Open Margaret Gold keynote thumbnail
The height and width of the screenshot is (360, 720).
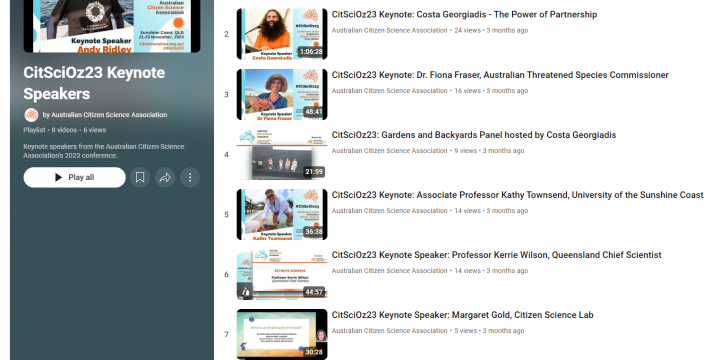[x=282, y=334]
